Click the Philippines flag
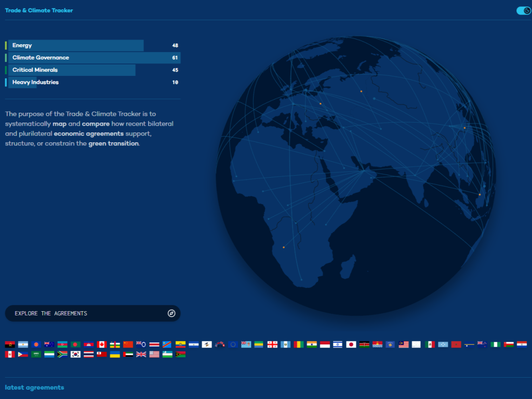This screenshot has height=399, width=532. pos(23,354)
